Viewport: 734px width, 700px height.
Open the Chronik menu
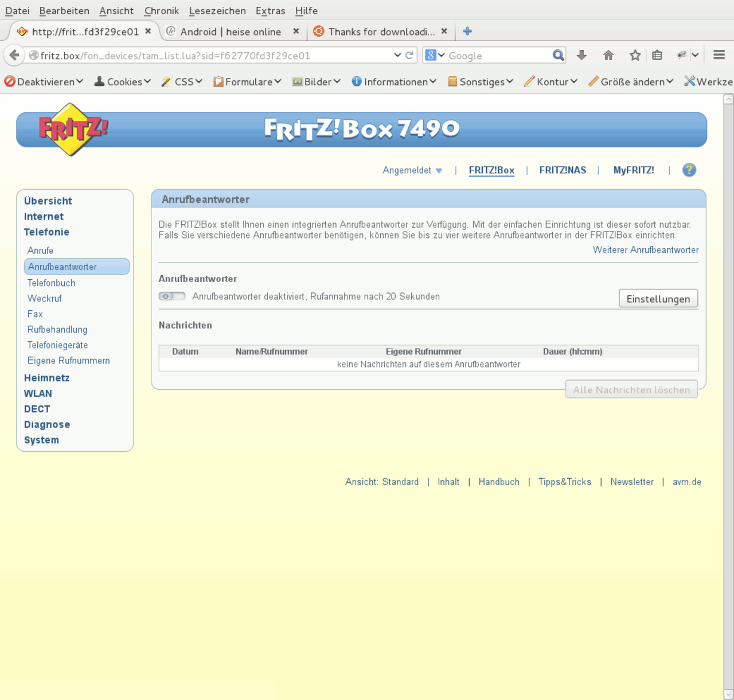162,10
